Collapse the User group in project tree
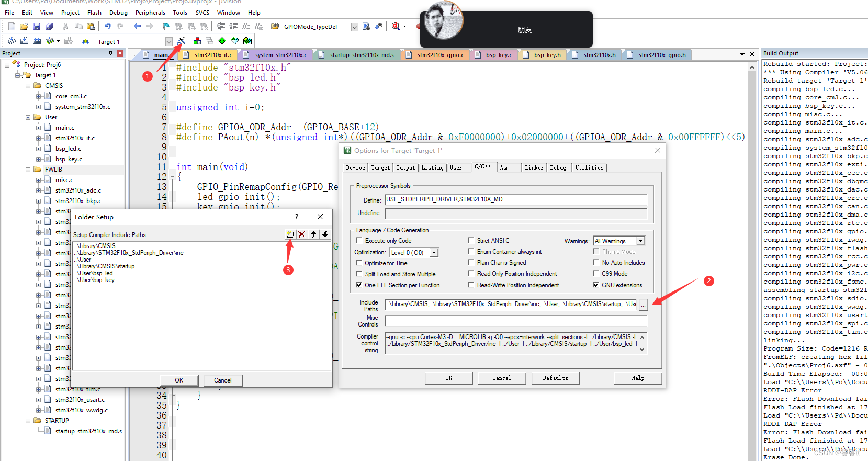The image size is (868, 461). click(28, 117)
